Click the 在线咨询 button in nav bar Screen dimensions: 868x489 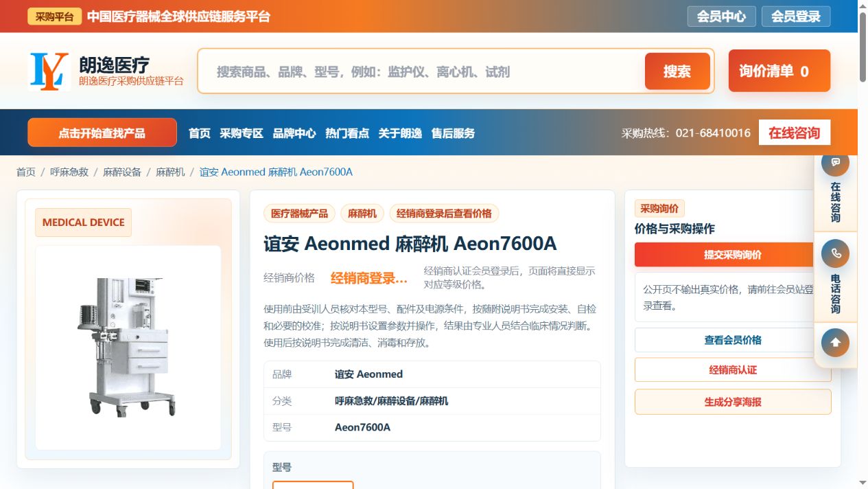pyautogui.click(x=795, y=133)
